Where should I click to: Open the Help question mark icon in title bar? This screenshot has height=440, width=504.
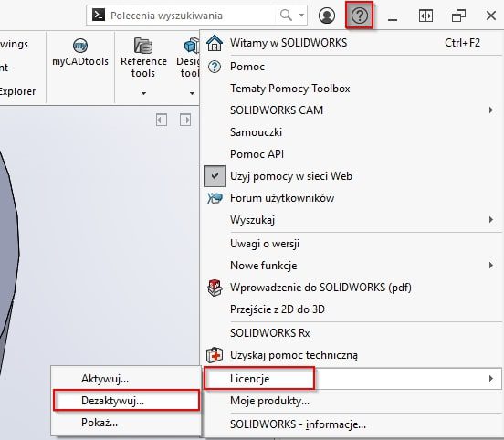point(360,16)
